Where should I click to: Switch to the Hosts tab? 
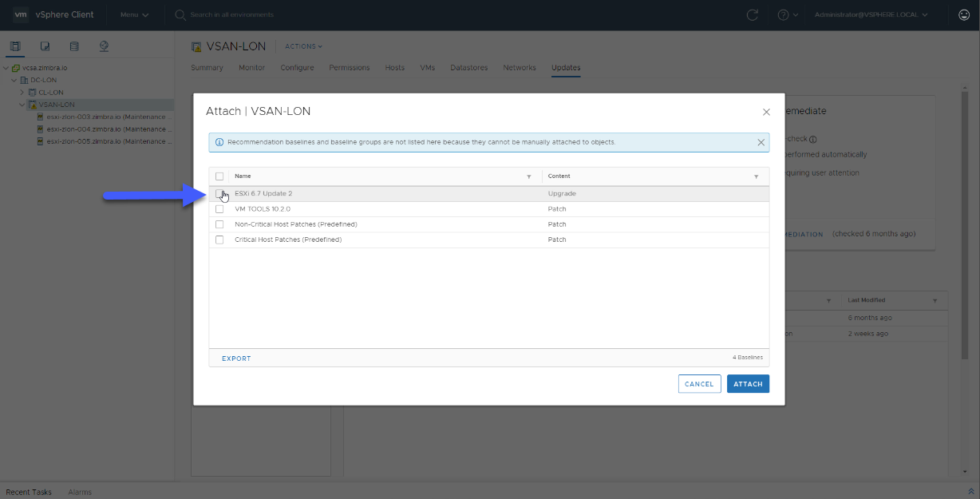[x=395, y=68]
